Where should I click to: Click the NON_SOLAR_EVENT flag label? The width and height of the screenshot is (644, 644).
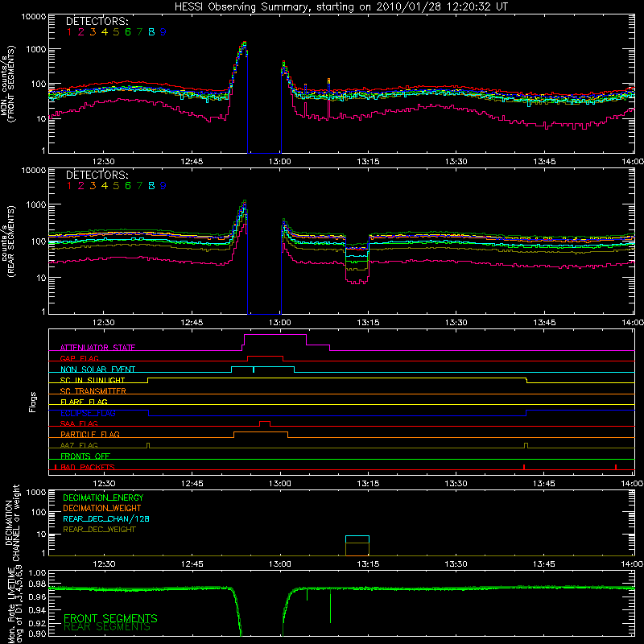(97, 369)
